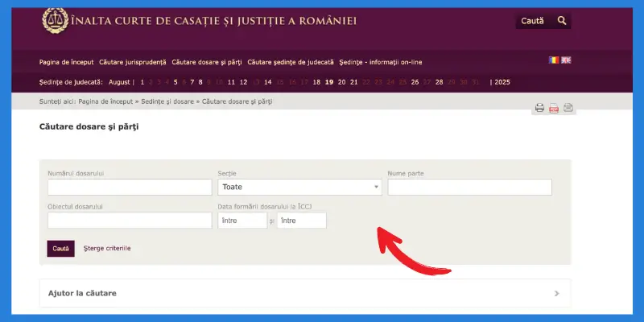Image resolution: width=644 pixels, height=322 pixels.
Task: Click the first Între date field
Action: tap(242, 220)
